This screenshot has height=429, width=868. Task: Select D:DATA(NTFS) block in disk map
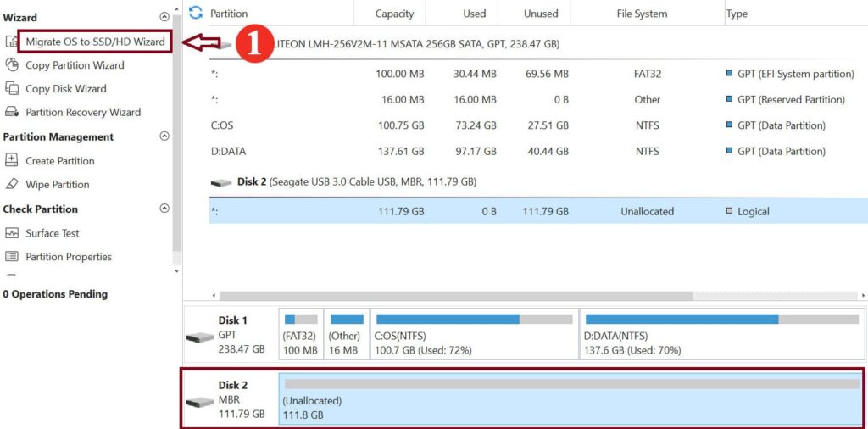(721, 335)
